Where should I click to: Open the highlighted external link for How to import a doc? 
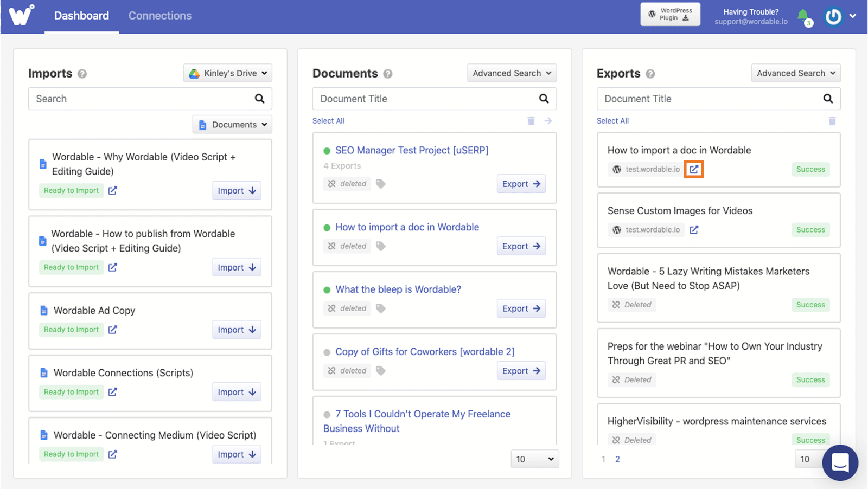(x=694, y=169)
